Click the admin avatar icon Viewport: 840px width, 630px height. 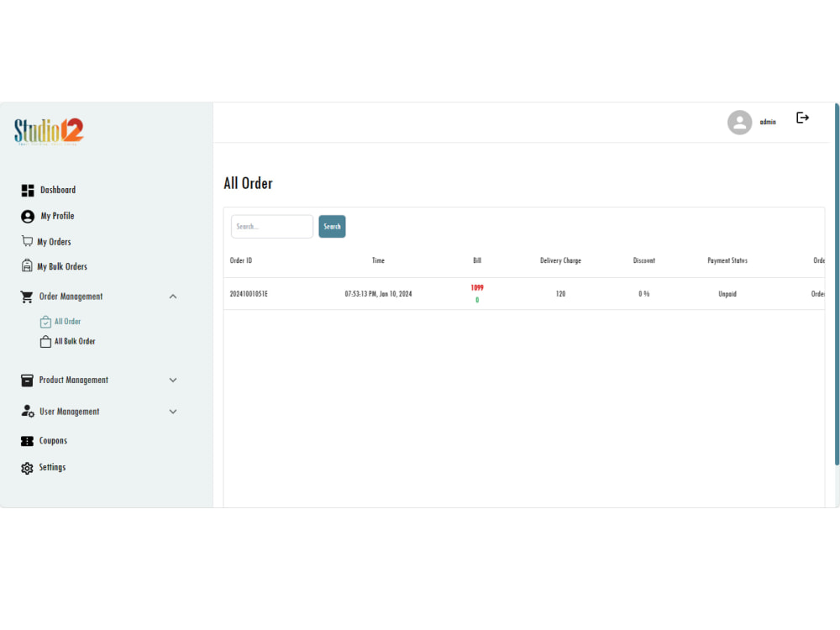point(739,122)
